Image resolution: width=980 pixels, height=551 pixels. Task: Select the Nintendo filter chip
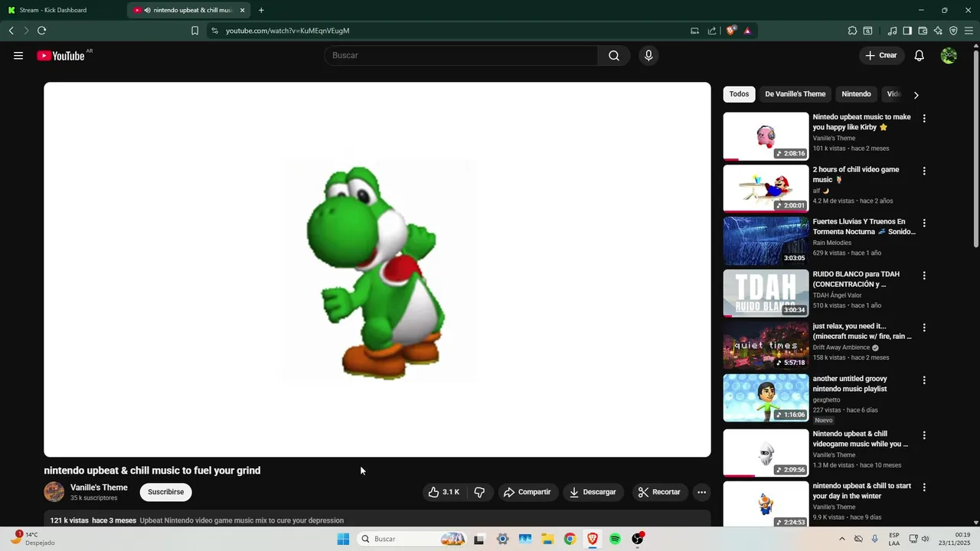click(856, 94)
